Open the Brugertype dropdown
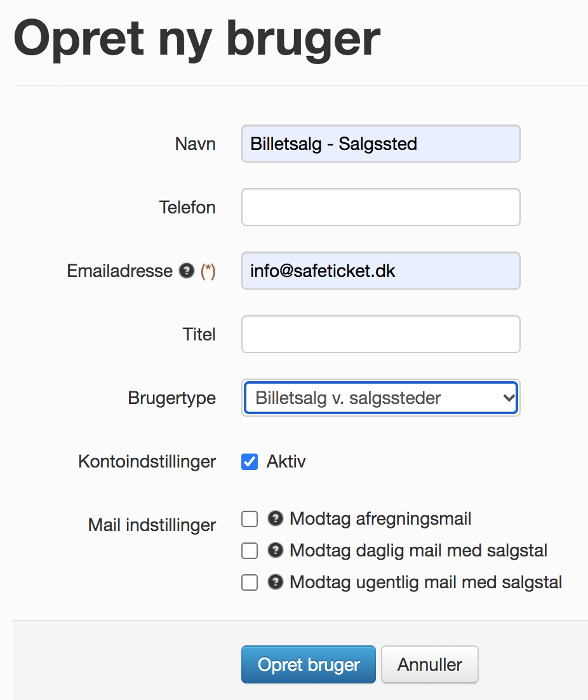 point(380,397)
